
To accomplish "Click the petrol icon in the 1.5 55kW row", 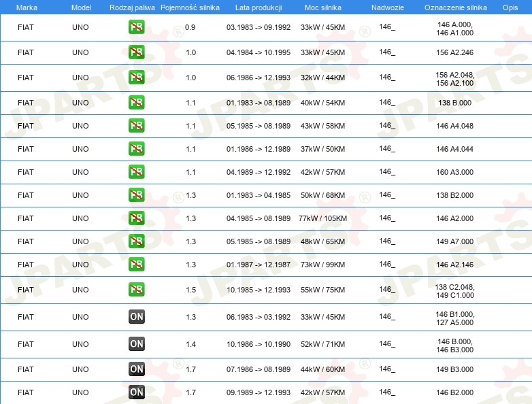I will [x=136, y=289].
